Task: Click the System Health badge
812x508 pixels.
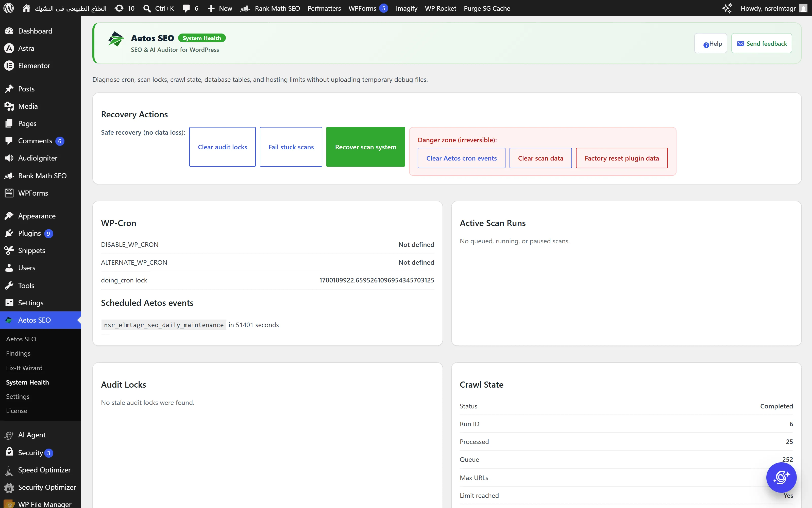Action: point(202,38)
